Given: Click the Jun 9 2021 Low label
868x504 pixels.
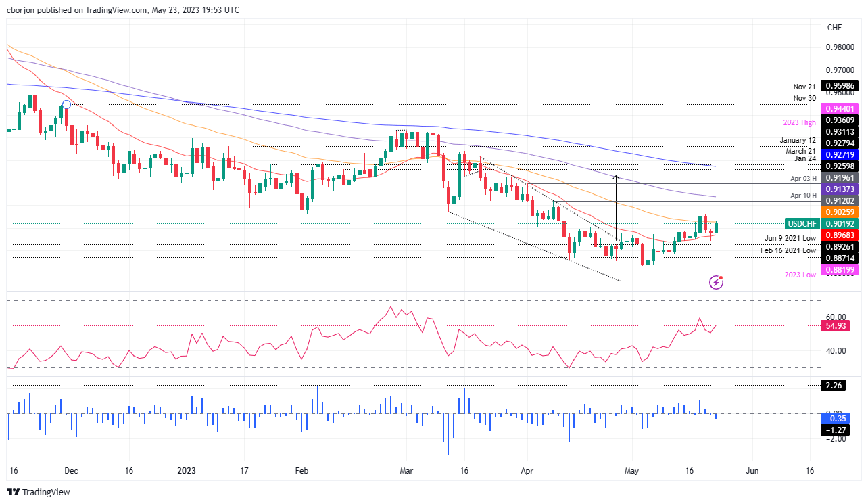Looking at the screenshot, I should pos(790,238).
